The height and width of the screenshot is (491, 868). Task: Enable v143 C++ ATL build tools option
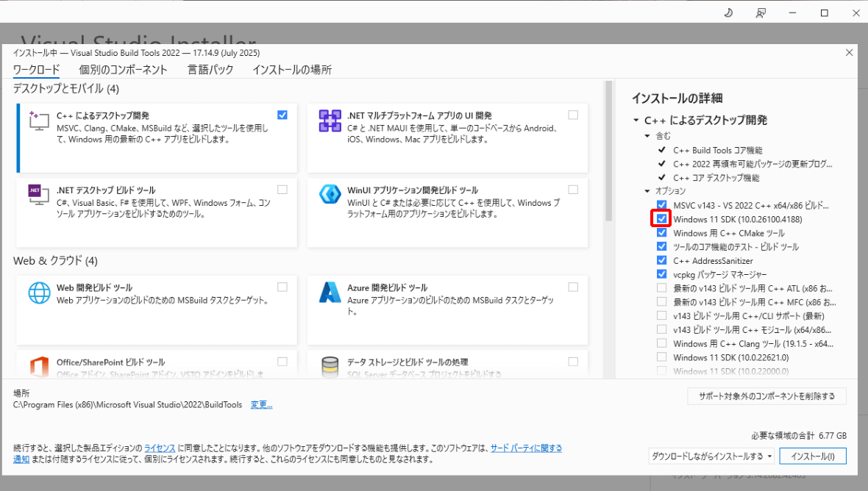[x=661, y=288]
